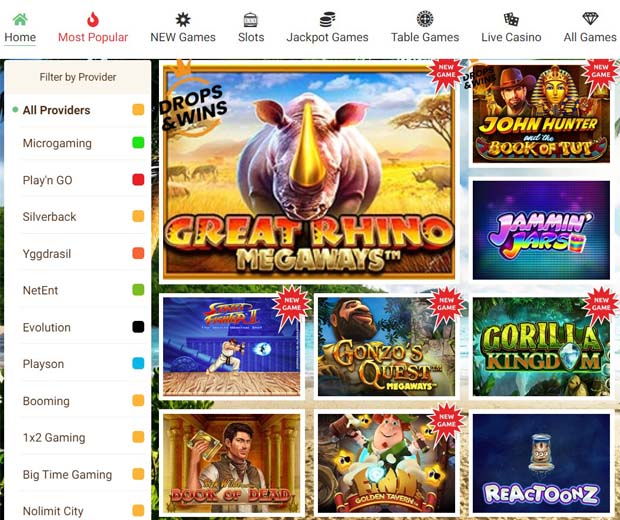Open Table Games tab label

(x=425, y=37)
